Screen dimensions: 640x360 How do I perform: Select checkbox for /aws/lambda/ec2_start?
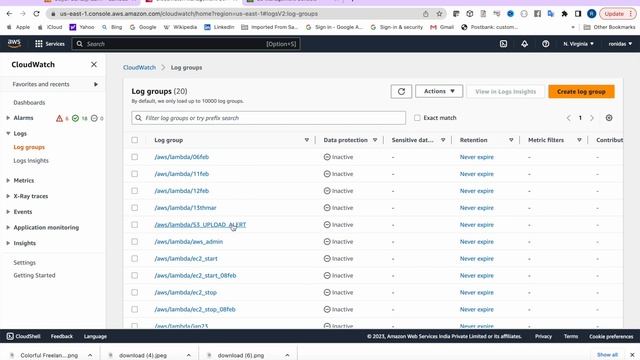[135, 258]
